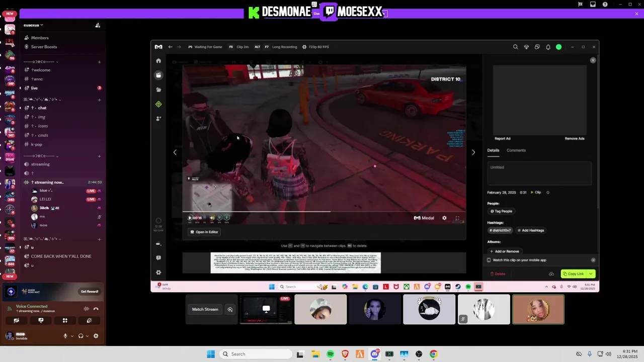Expand eusexua server name dropdown
644x362 pixels.
pyautogui.click(x=33, y=25)
